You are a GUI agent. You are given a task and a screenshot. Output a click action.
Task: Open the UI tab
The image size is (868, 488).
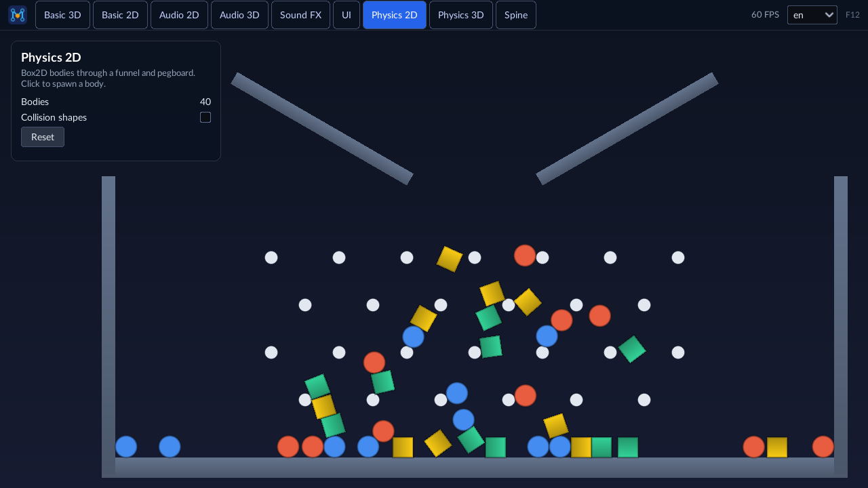[x=347, y=15]
